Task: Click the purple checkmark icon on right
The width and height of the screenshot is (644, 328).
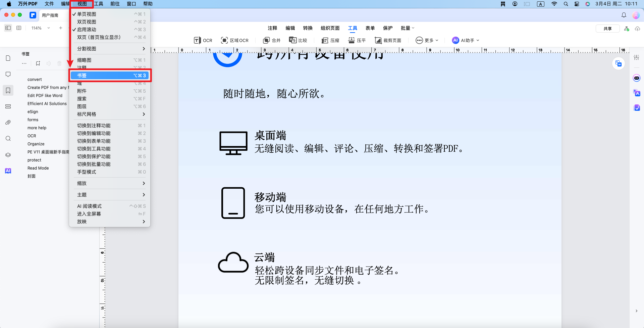Action: [637, 108]
